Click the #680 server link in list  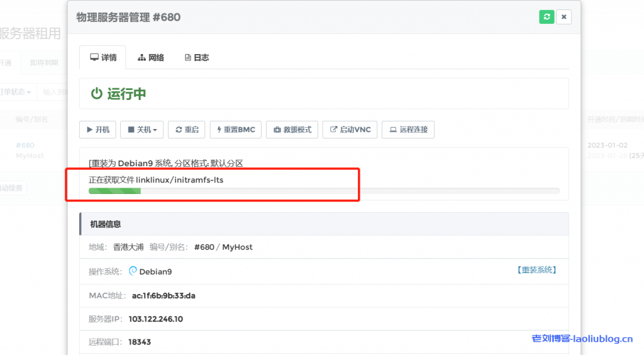tap(25, 145)
